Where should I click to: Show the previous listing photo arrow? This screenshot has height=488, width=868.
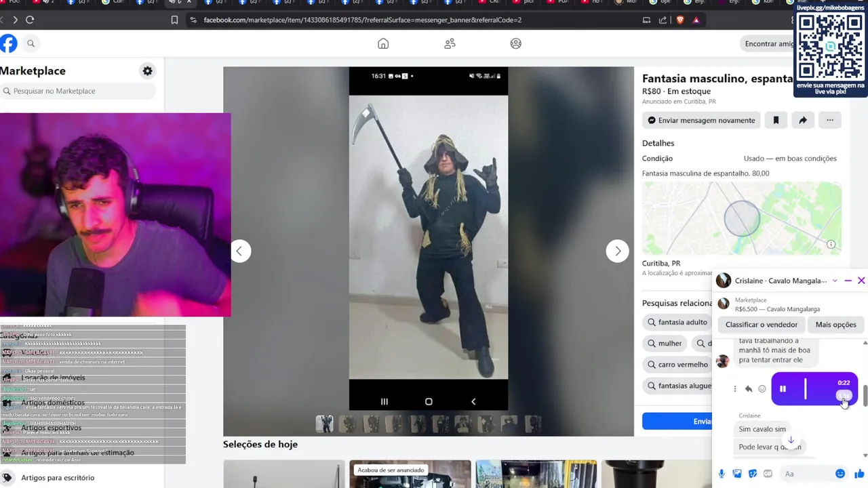click(239, 251)
